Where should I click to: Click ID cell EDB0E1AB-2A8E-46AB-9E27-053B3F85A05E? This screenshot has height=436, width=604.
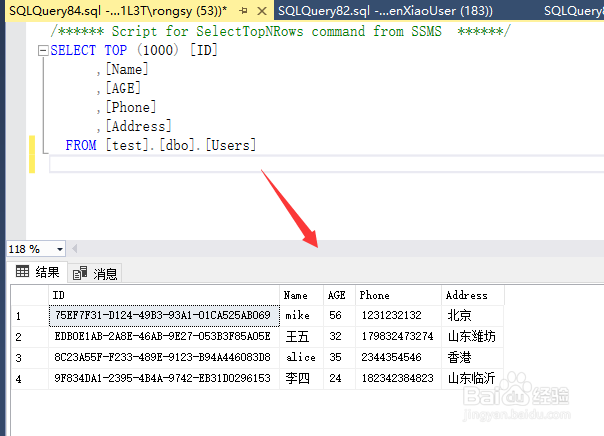point(164,337)
